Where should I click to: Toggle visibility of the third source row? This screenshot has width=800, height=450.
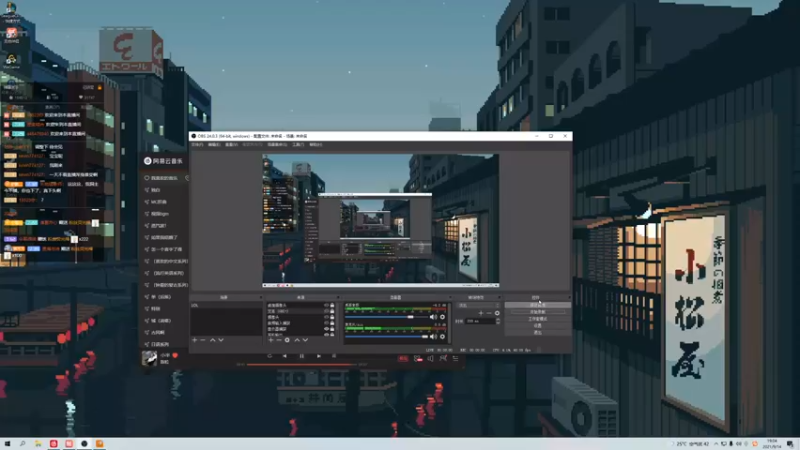pos(327,317)
